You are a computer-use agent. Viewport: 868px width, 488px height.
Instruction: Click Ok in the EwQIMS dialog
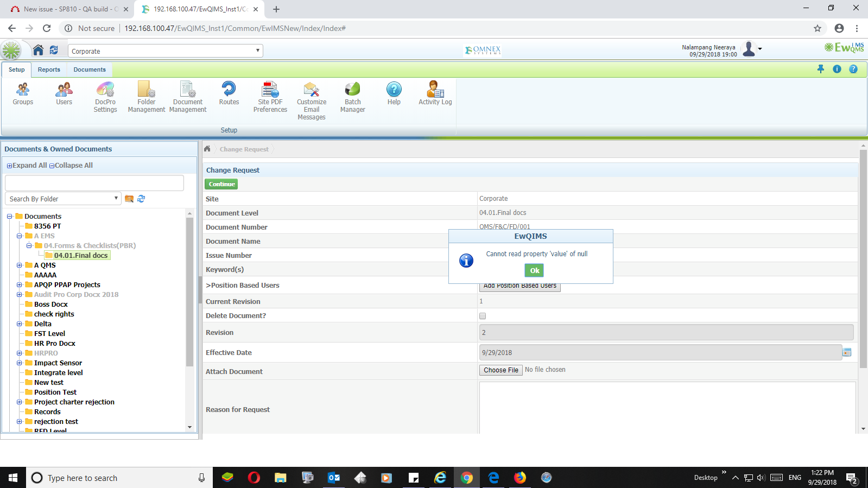pos(535,270)
